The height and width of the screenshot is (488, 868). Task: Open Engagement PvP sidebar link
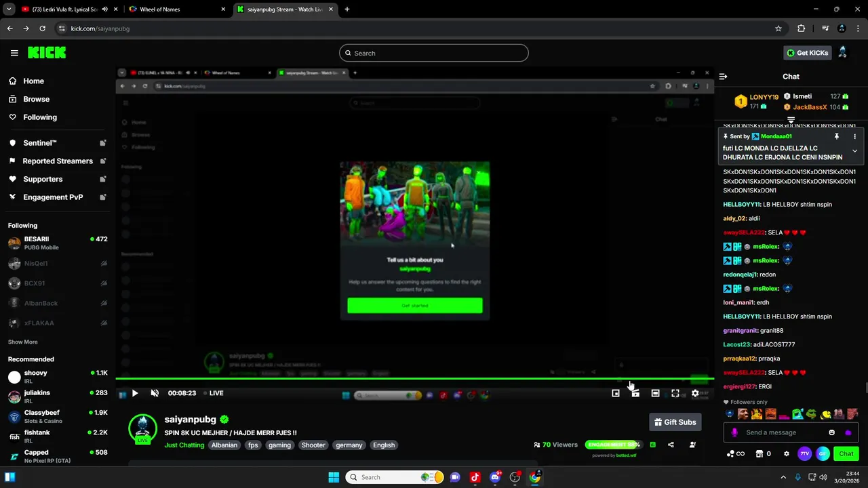[58, 197]
